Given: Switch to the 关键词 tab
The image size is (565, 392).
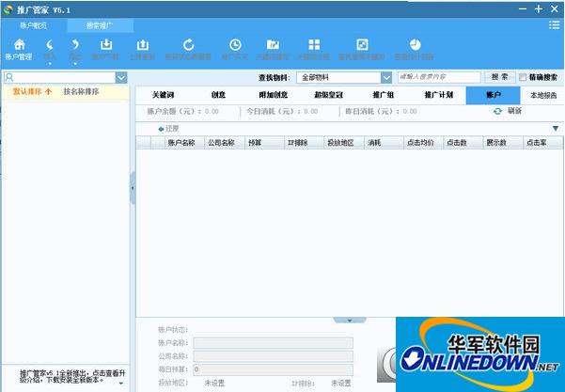Looking at the screenshot, I should point(163,95).
